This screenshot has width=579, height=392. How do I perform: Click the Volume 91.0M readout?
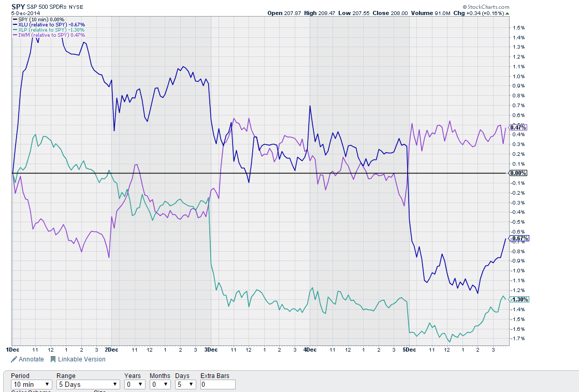(430, 13)
